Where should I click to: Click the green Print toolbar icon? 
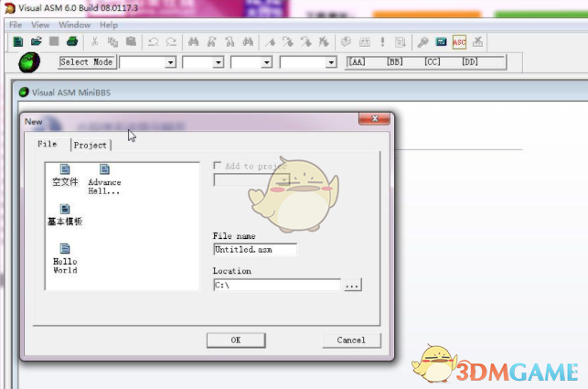[x=72, y=41]
